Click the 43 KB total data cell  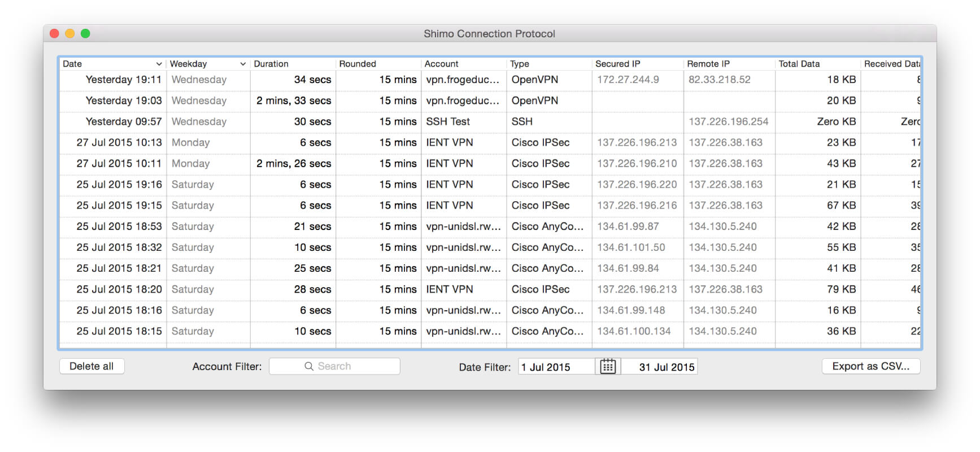(x=842, y=163)
